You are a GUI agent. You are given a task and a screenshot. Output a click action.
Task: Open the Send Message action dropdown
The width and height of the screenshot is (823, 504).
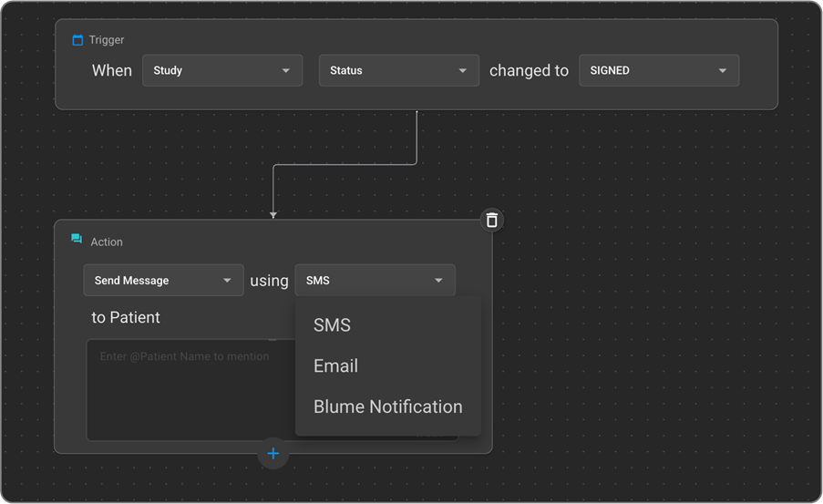pyautogui.click(x=163, y=281)
